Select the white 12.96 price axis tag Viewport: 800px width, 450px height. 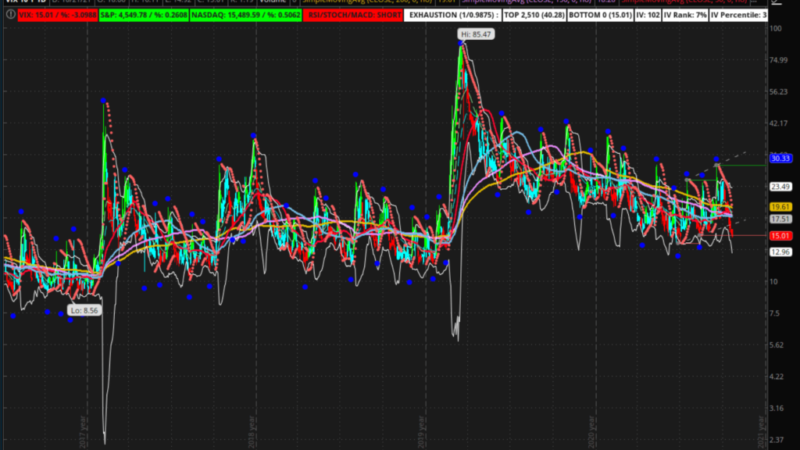(781, 252)
